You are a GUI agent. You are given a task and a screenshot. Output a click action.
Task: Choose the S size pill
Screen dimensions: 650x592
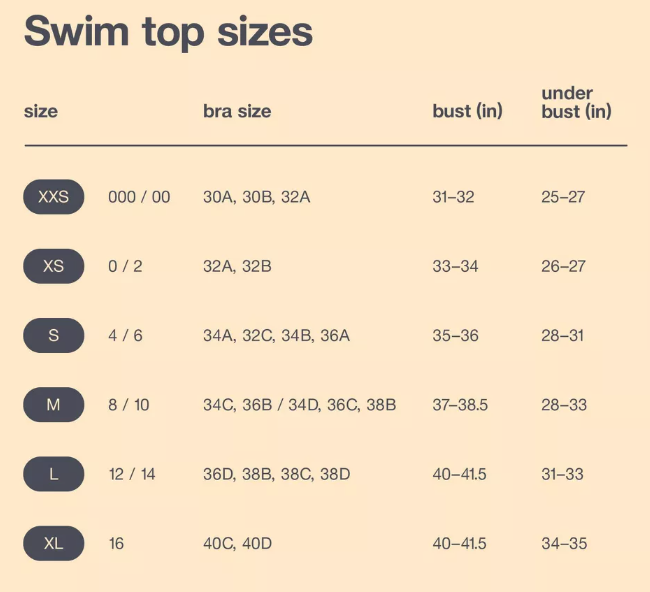coord(53,336)
